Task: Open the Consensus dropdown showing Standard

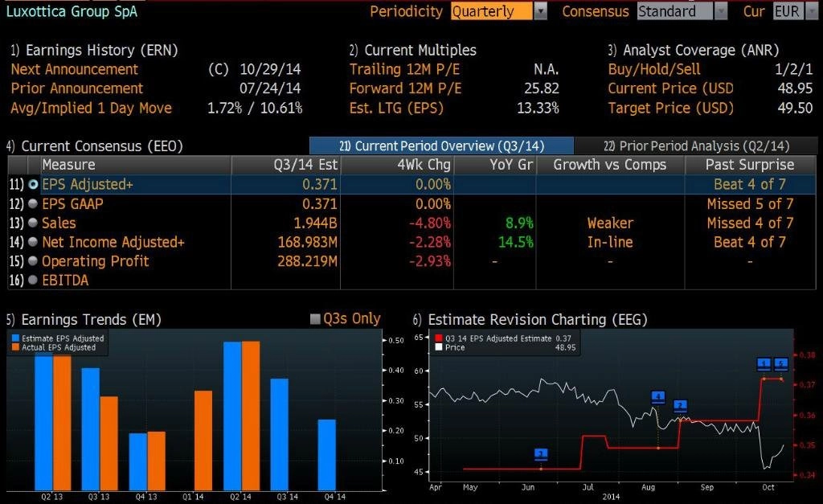Action: (x=682, y=11)
